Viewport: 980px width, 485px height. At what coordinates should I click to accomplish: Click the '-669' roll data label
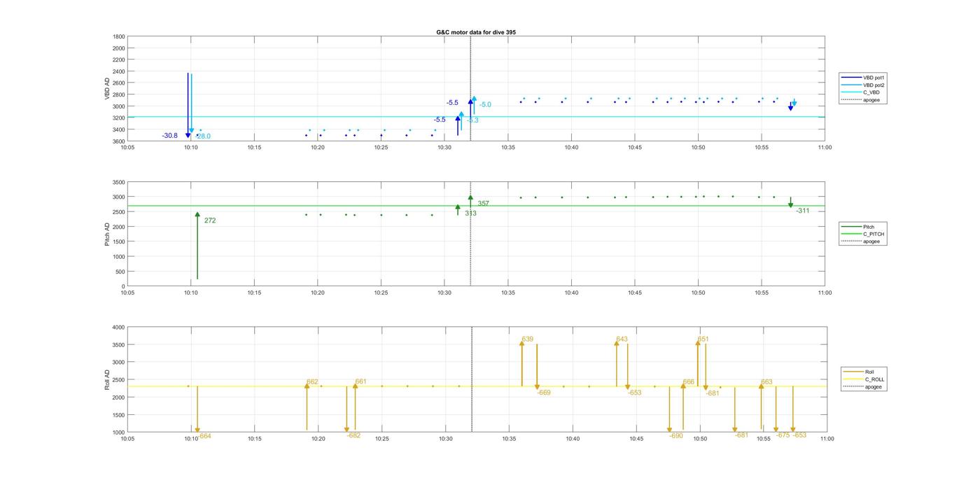click(x=544, y=393)
